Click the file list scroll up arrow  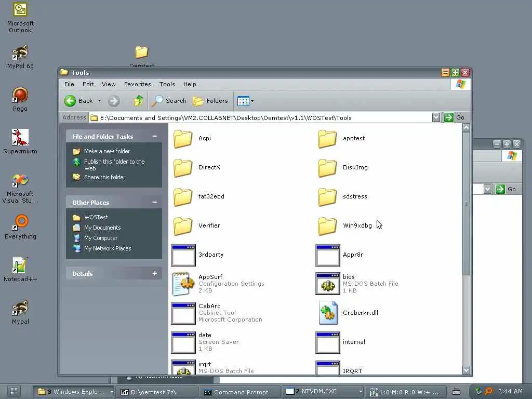pyautogui.click(x=466, y=128)
